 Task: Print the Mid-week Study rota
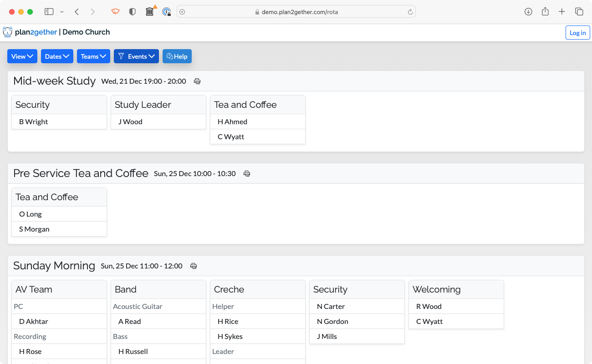(x=197, y=81)
